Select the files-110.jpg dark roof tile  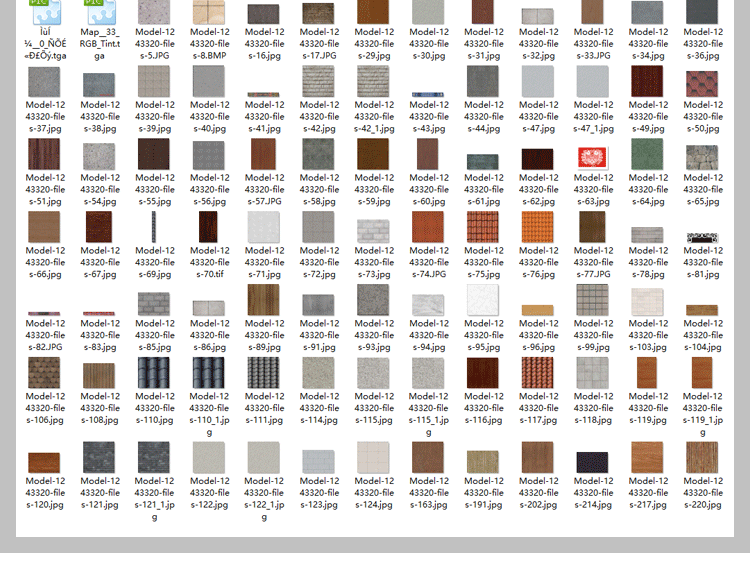click(155, 372)
